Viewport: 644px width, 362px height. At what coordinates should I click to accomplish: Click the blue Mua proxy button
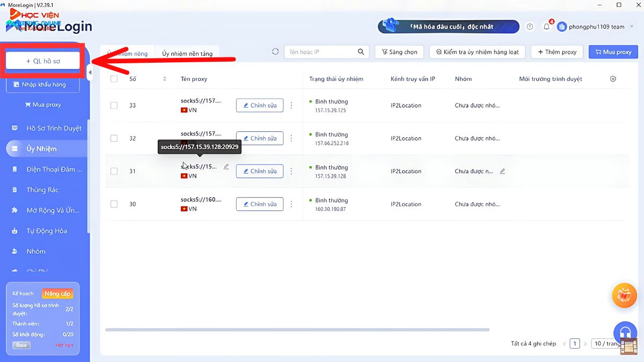613,52
